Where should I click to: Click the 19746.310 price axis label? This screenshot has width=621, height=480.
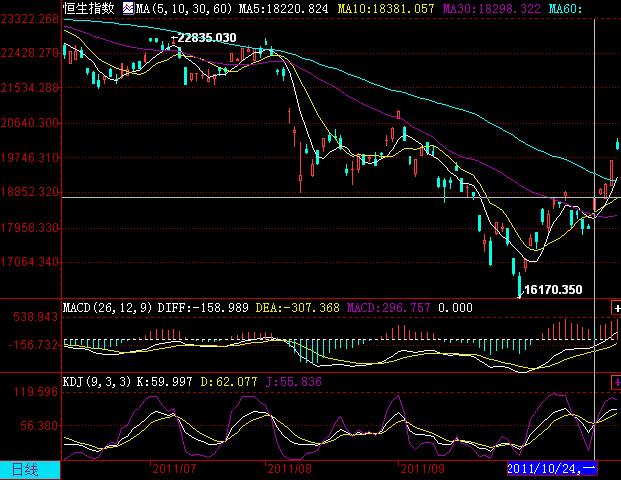[30, 158]
